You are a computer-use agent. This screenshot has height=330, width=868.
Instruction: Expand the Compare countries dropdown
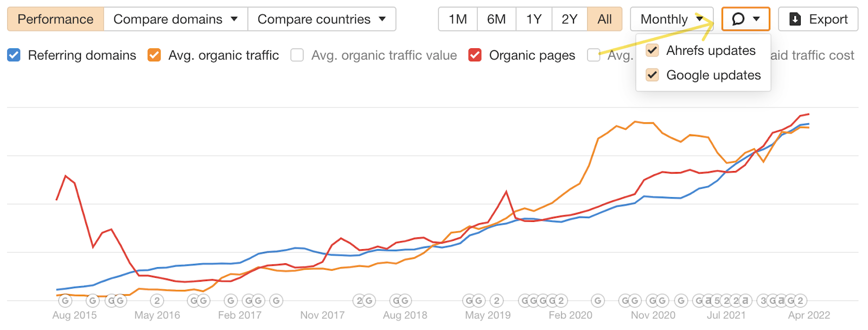point(322,20)
